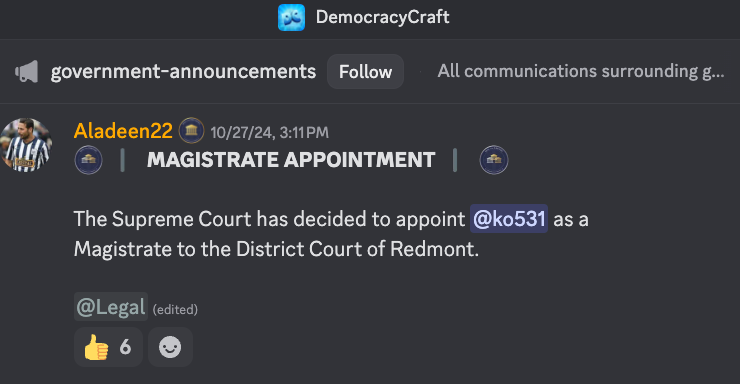Image resolution: width=740 pixels, height=384 pixels.
Task: Expand the truncated channel topic description
Action: pos(580,71)
